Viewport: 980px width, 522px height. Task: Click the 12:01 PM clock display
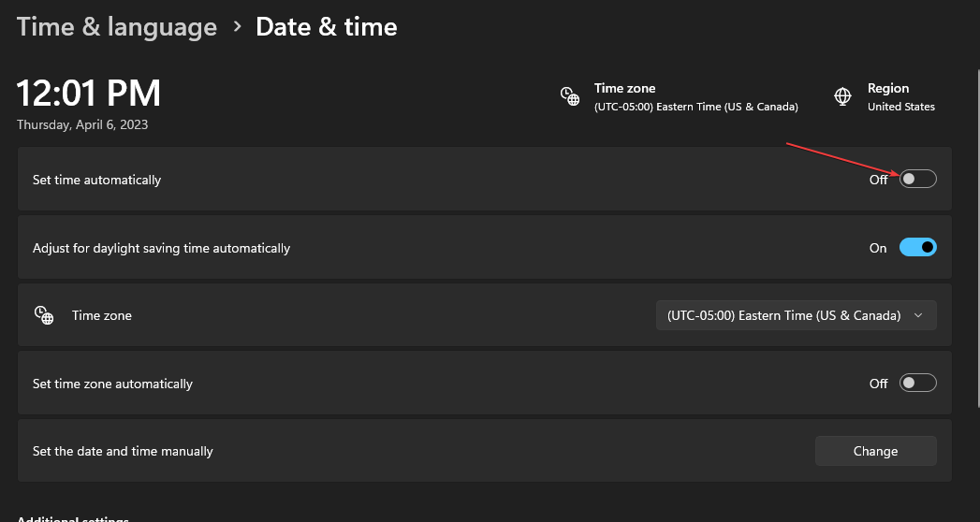pos(89,94)
